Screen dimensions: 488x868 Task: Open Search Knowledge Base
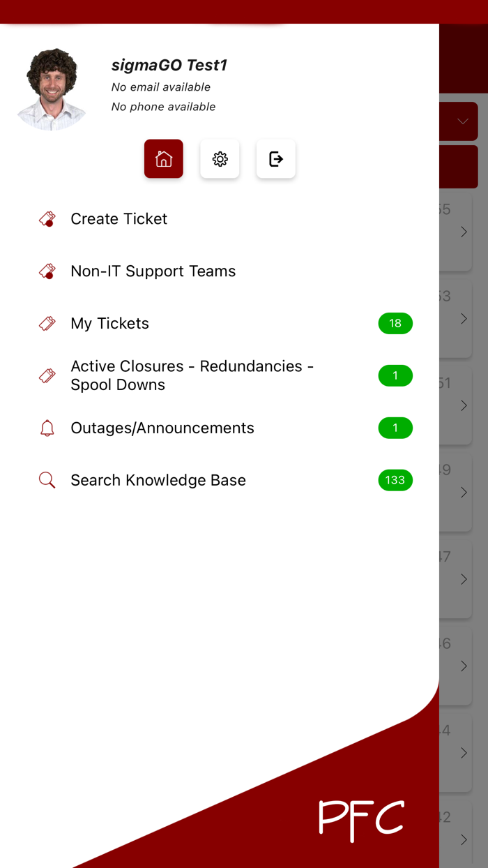[x=158, y=480]
